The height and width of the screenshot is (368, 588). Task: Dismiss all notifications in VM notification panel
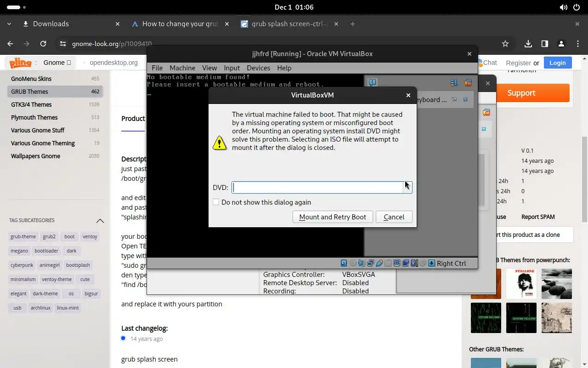[468, 83]
